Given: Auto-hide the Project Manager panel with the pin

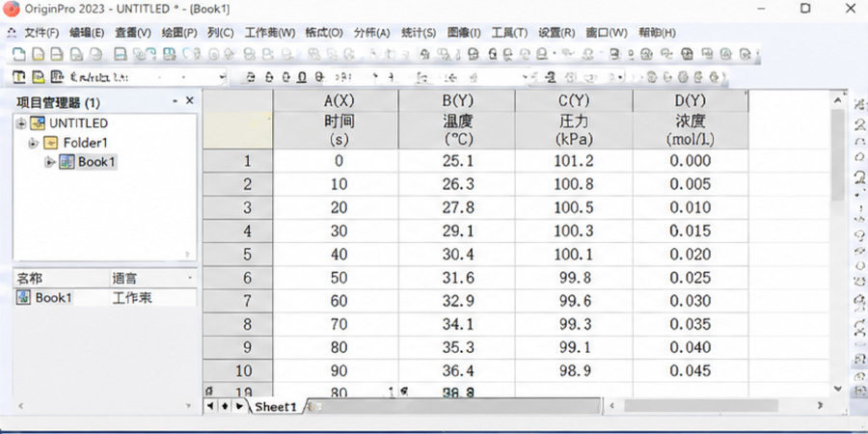Looking at the screenshot, I should (176, 101).
